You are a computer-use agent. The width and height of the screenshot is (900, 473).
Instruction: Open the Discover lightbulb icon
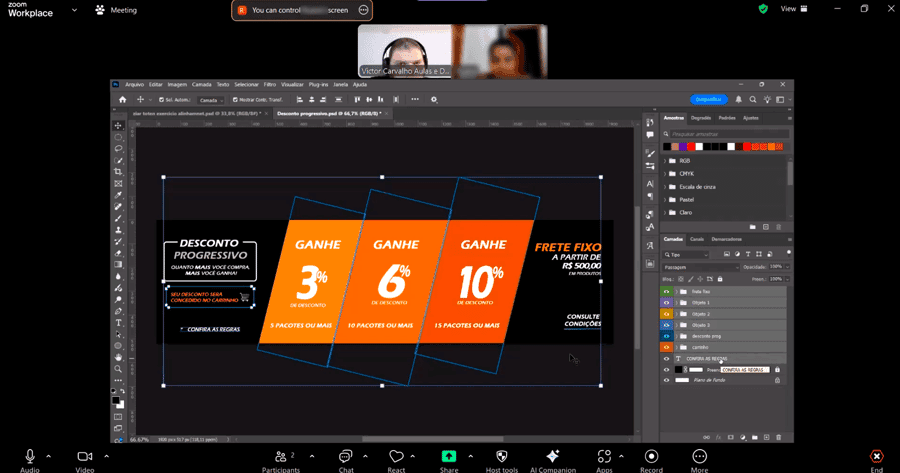coord(767,99)
